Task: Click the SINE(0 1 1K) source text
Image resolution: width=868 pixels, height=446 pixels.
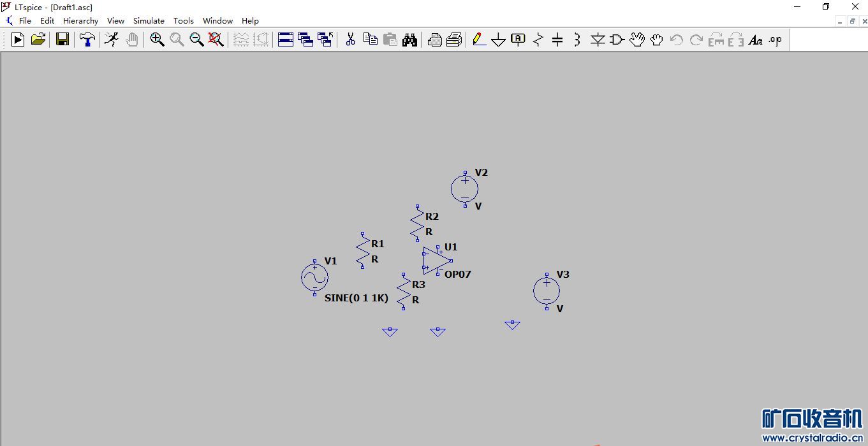Action: 357,298
